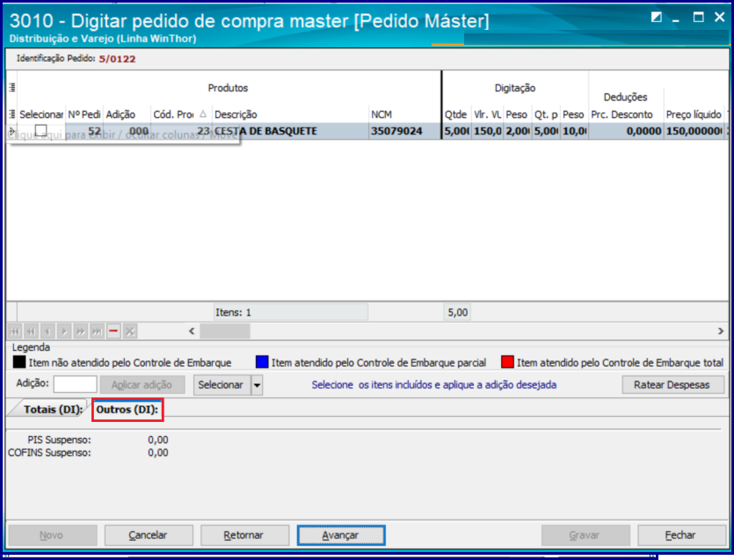Image resolution: width=734 pixels, height=560 pixels.
Task: Go to next record arrow icon
Action: click(x=64, y=331)
